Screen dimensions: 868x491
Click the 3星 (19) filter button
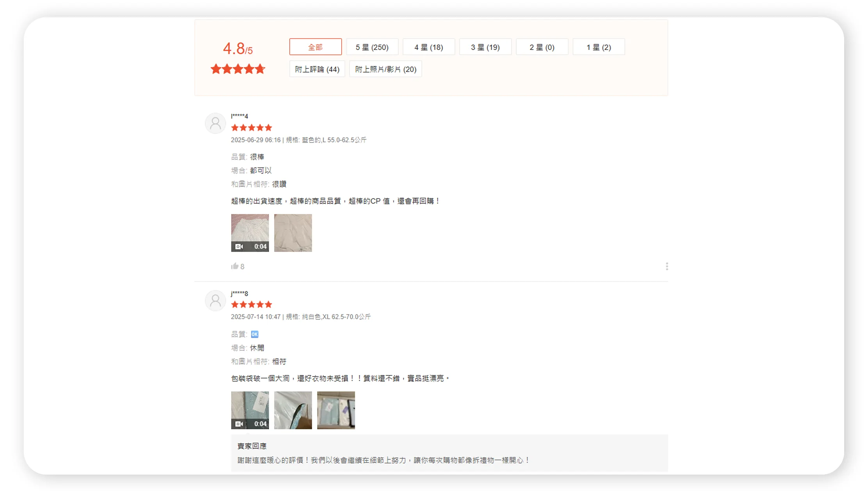pyautogui.click(x=485, y=47)
